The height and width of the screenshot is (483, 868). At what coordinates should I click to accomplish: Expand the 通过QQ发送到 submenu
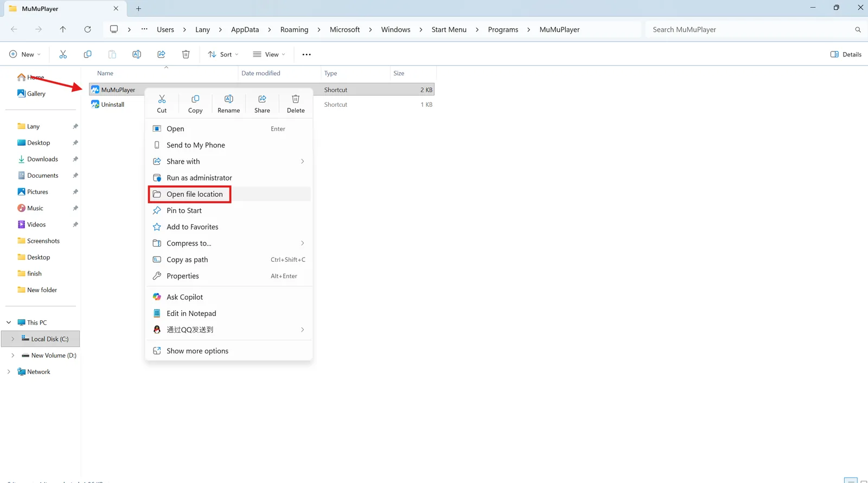point(303,330)
